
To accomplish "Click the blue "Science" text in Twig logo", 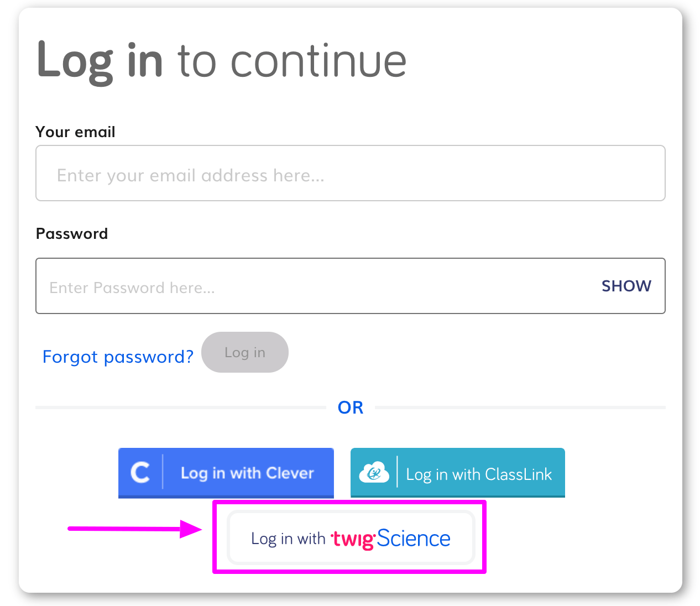I will (x=414, y=537).
